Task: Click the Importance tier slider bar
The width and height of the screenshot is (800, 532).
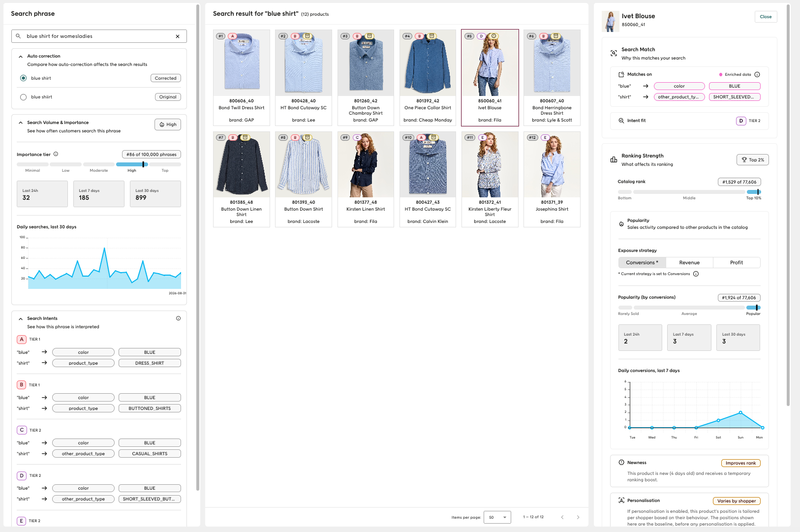Action: (x=99, y=164)
